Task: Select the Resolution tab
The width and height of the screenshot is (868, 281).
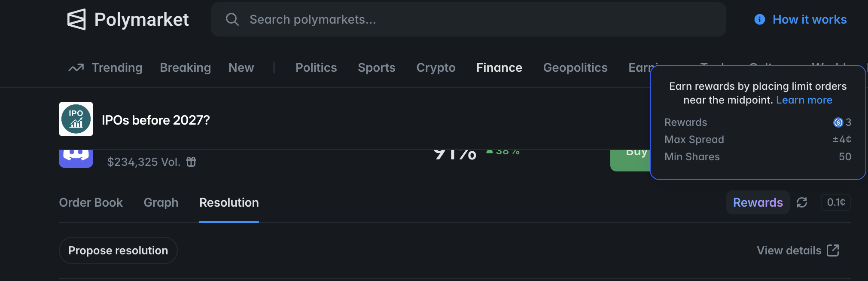Action: click(228, 202)
